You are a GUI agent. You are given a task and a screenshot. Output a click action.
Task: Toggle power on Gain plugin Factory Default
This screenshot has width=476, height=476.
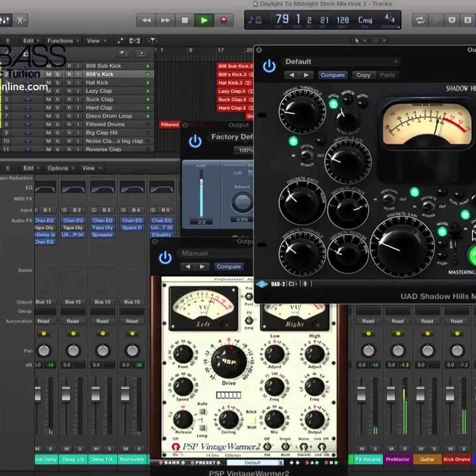[x=195, y=141]
